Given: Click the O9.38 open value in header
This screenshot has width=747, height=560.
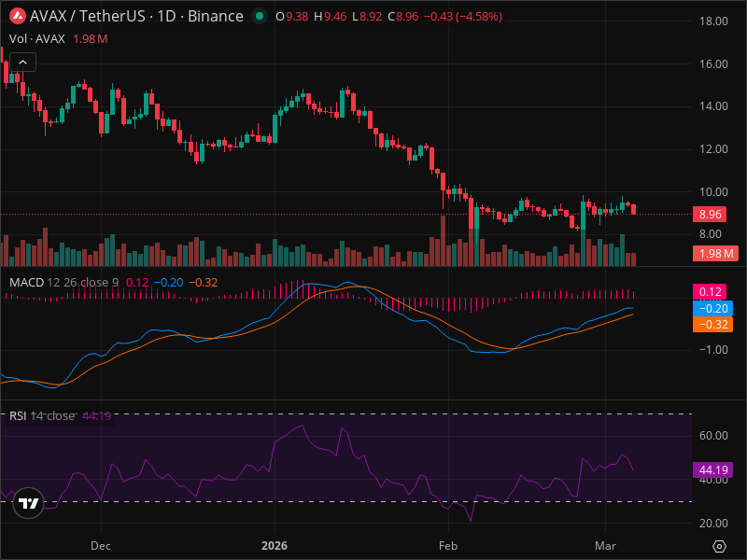Looking at the screenshot, I should click(x=292, y=17).
